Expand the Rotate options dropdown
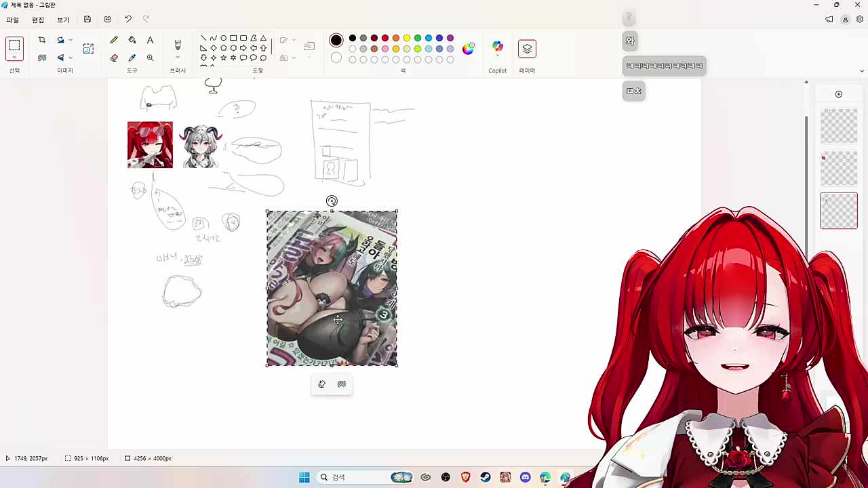 tap(71, 41)
